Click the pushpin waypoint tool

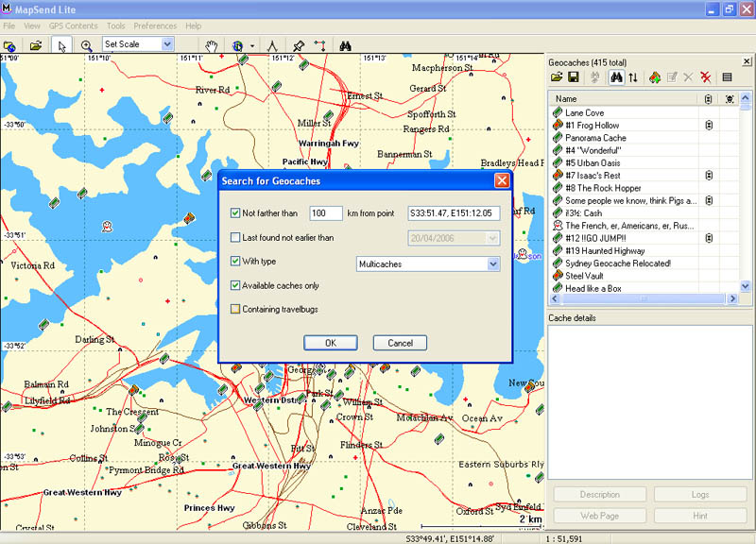click(x=299, y=44)
